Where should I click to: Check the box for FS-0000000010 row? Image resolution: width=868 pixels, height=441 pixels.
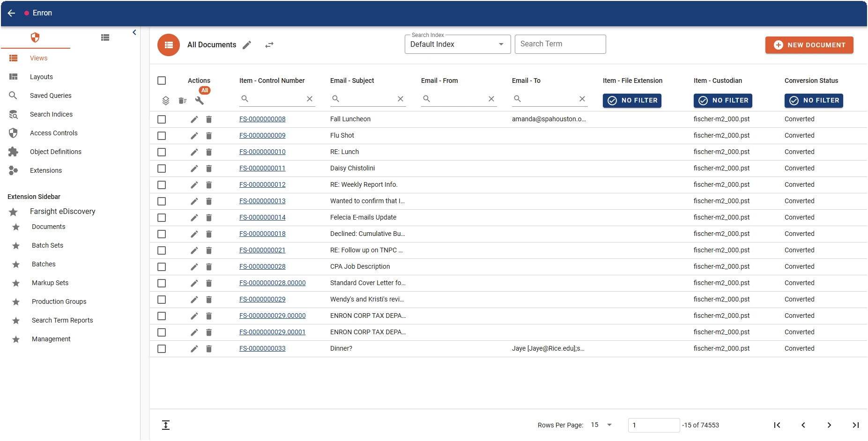(x=162, y=152)
